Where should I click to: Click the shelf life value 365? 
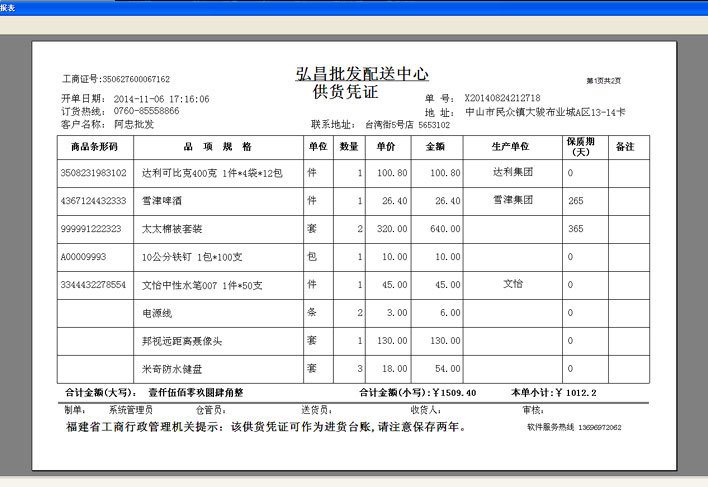576,229
